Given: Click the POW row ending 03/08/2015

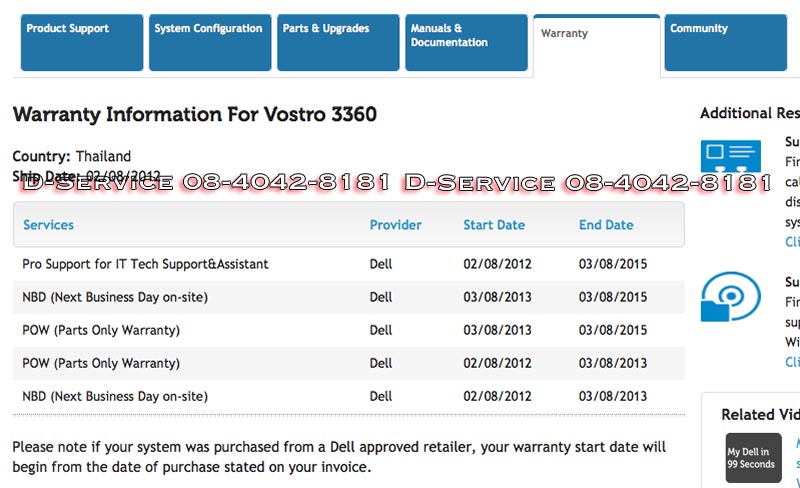Looking at the screenshot, I should click(x=101, y=330).
